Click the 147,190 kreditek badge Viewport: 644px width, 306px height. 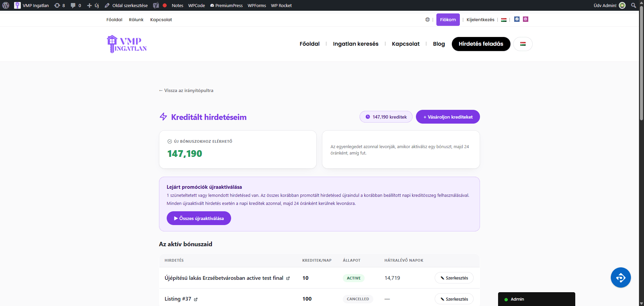(386, 117)
